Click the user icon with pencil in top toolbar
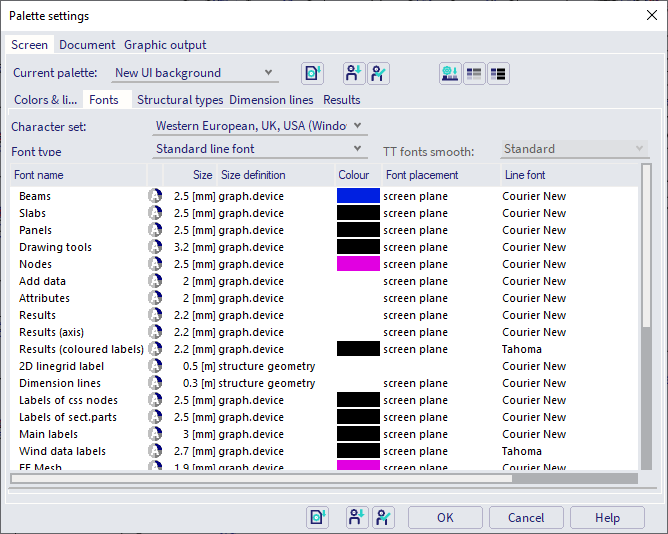Image resolution: width=668 pixels, height=534 pixels. pos(378,73)
